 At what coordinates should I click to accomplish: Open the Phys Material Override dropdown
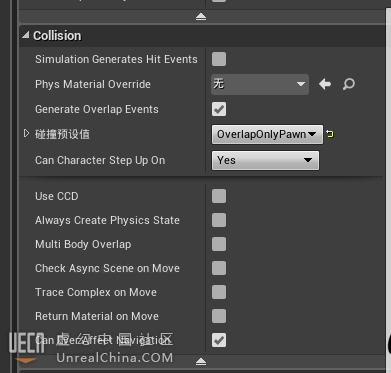point(260,84)
